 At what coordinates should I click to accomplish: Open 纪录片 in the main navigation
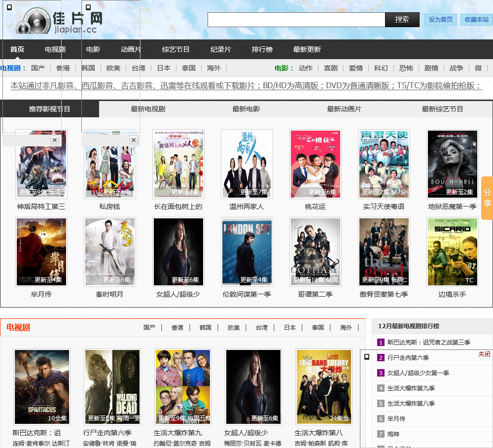(221, 49)
